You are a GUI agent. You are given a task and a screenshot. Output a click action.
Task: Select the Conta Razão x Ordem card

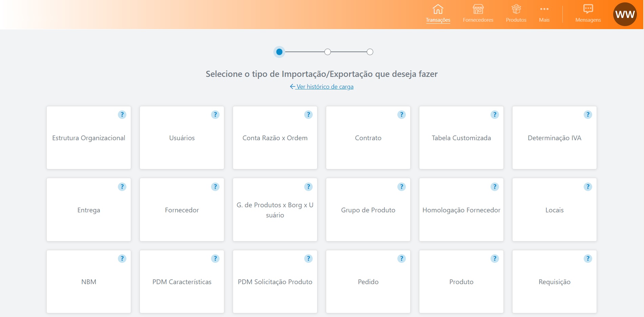(275, 138)
